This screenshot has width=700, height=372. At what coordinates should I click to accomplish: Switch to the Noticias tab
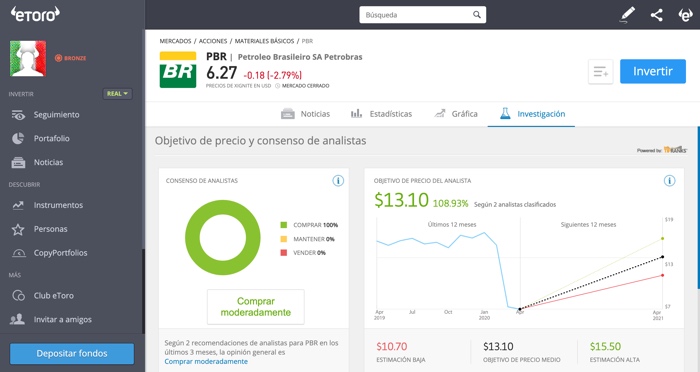pyautogui.click(x=305, y=114)
